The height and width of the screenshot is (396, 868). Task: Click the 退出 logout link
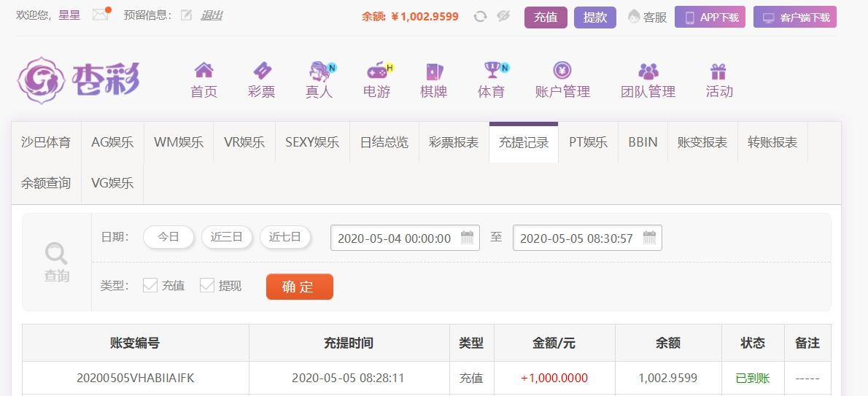click(211, 15)
